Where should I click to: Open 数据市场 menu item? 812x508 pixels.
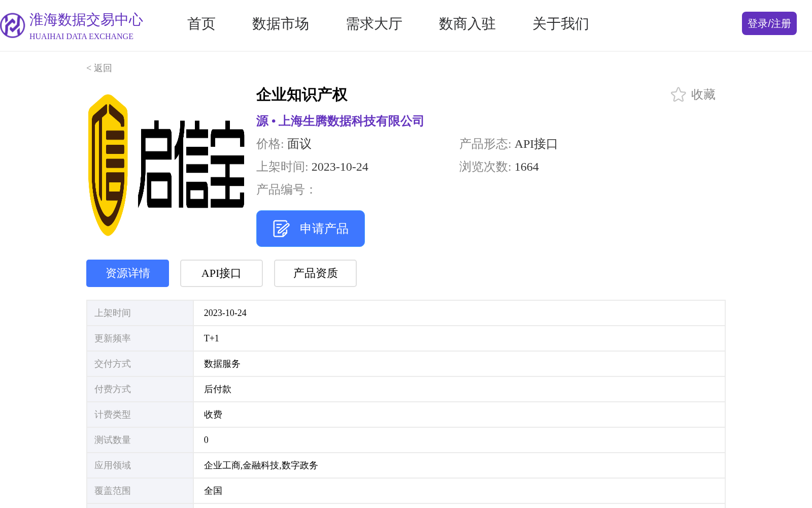[x=281, y=24]
